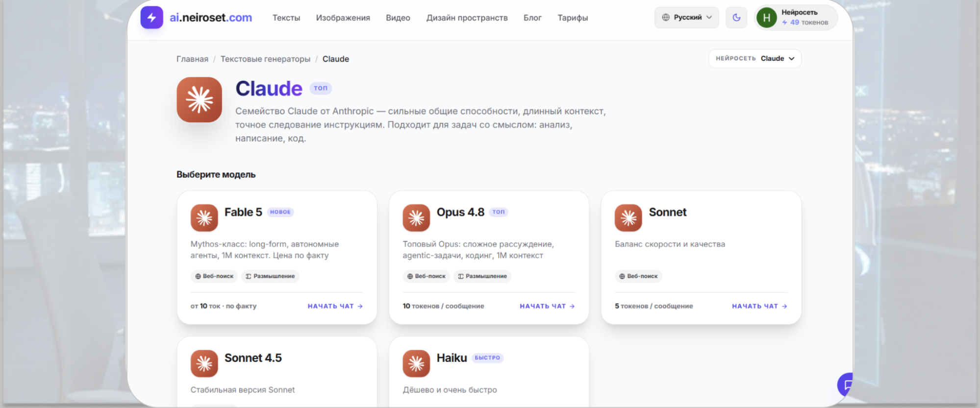The height and width of the screenshot is (408, 980).
Task: Click Веб-поиск tag on Sonnet card
Action: 638,276
